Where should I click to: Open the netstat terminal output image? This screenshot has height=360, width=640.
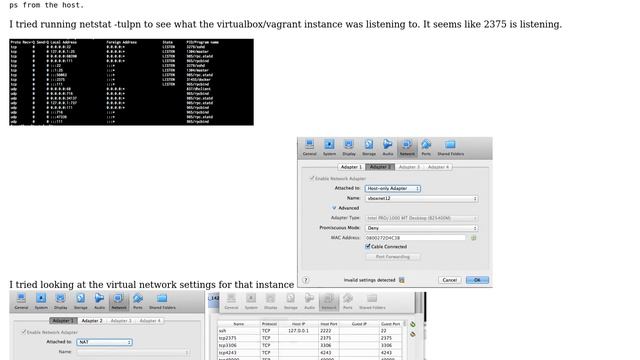[x=131, y=82]
